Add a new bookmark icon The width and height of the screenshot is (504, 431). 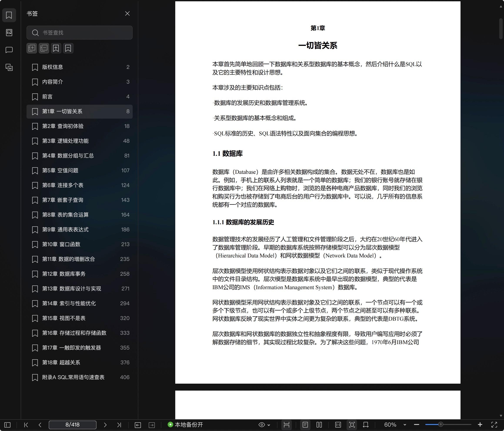click(x=56, y=48)
